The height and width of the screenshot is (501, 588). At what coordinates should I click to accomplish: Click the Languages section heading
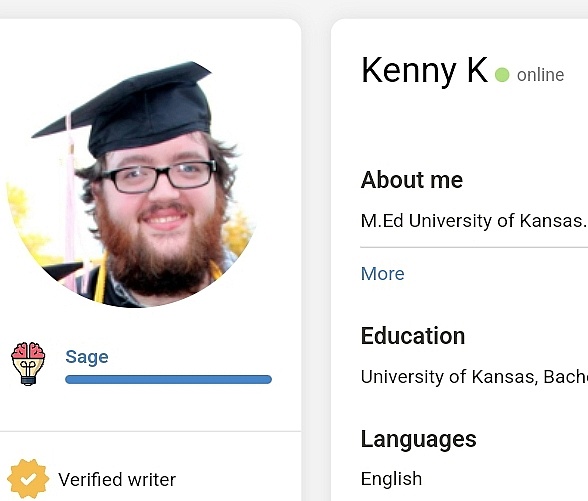point(418,439)
